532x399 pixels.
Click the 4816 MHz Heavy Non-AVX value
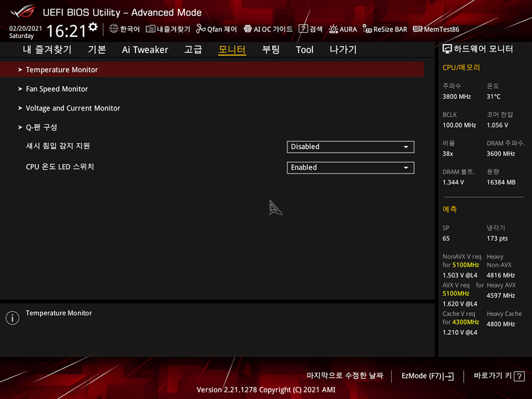pos(501,275)
